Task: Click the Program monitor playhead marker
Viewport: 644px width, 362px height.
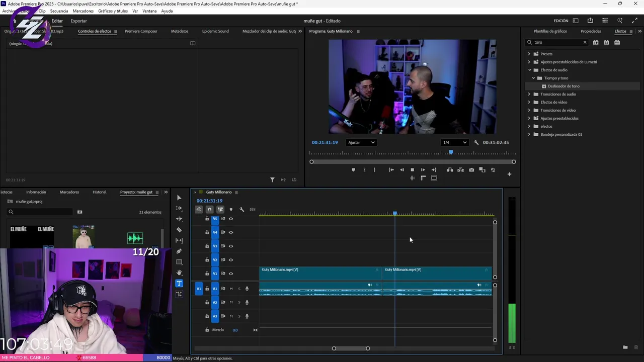Action: (451, 152)
